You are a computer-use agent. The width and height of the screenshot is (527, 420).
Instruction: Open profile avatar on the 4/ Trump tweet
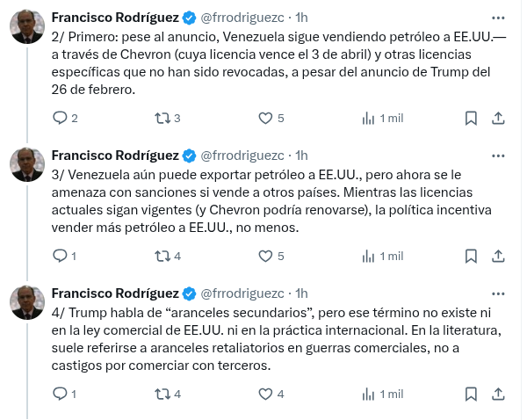27,302
